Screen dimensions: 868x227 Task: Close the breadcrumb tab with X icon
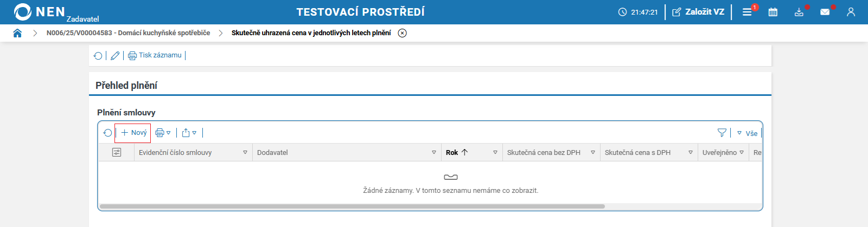(x=402, y=33)
